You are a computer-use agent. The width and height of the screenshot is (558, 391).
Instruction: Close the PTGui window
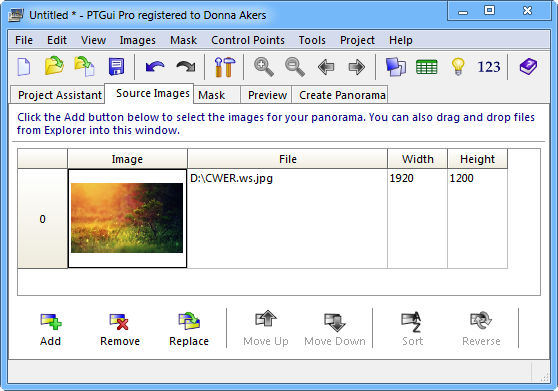(527, 11)
